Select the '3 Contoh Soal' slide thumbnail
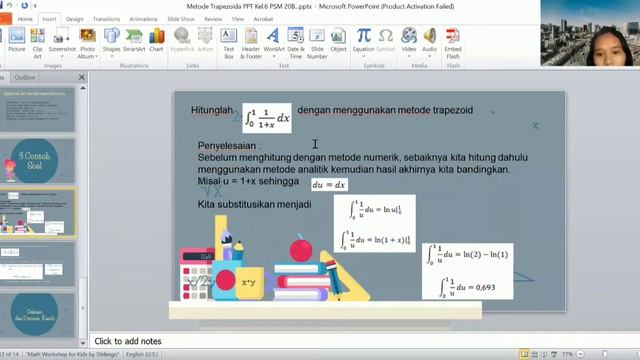Image resolution: width=640 pixels, height=360 pixels. 37,161
